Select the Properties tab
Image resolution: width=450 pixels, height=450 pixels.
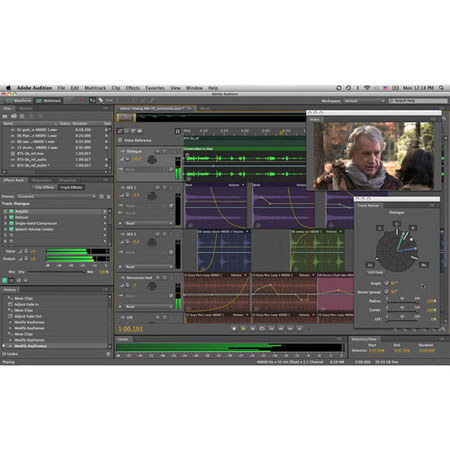click(68, 180)
